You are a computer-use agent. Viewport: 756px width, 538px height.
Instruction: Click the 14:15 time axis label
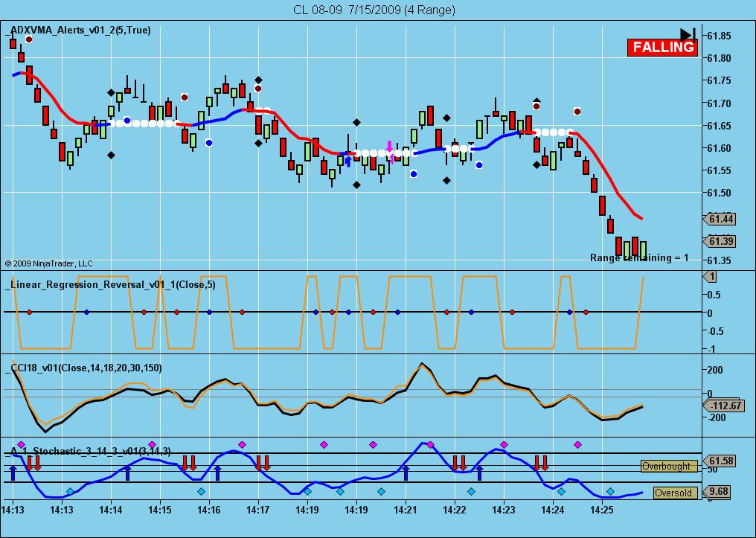click(159, 510)
